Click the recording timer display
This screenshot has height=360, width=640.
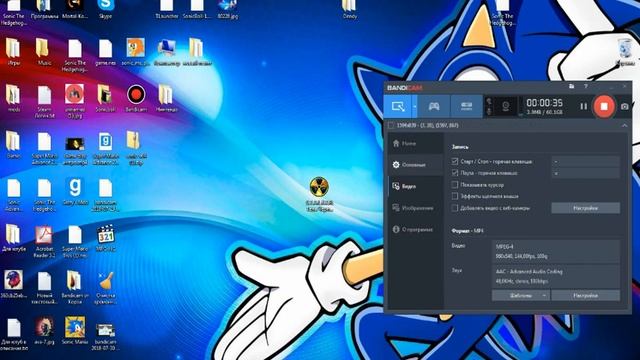pyautogui.click(x=544, y=103)
